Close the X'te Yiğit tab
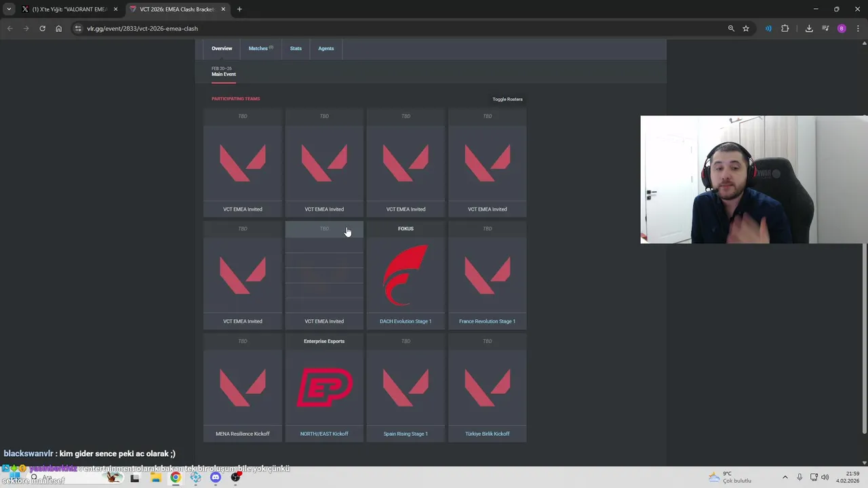The width and height of the screenshot is (868, 488). [x=115, y=9]
